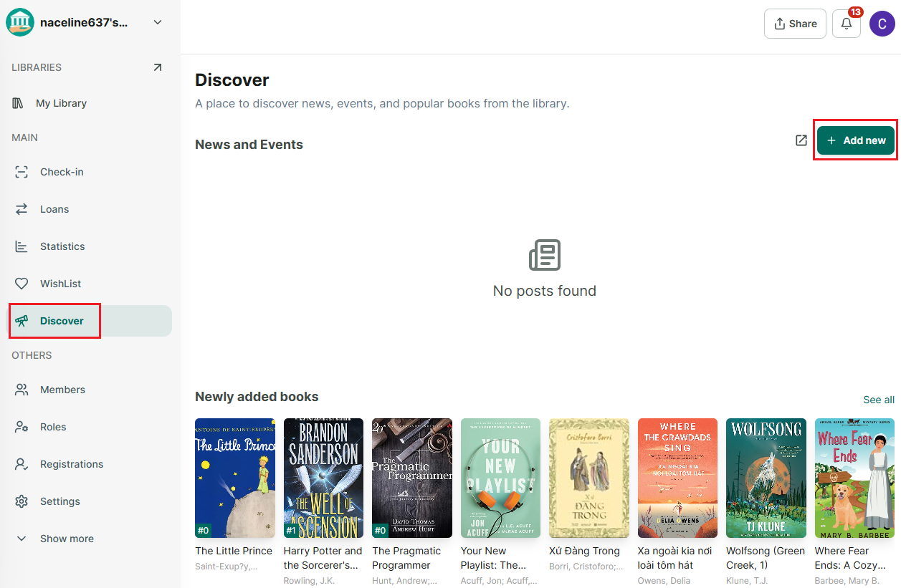Open the notifications bell
Viewport: 901px width, 588px height.
[847, 24]
